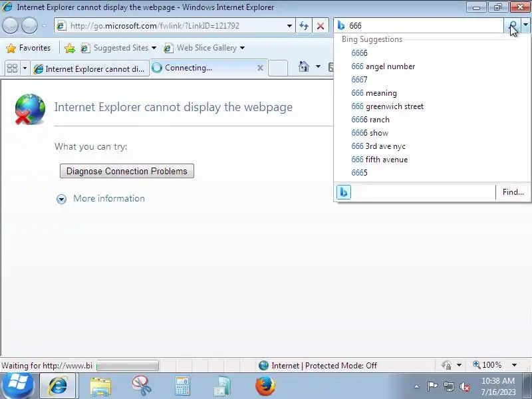
Task: Select suggestion '666 meaning'
Action: click(x=432, y=93)
